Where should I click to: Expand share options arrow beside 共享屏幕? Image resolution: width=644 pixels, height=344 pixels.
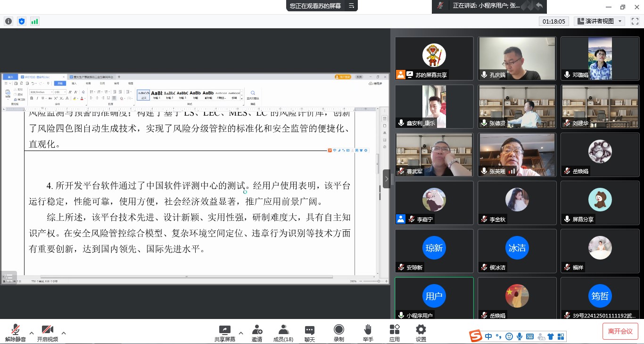pos(241,333)
